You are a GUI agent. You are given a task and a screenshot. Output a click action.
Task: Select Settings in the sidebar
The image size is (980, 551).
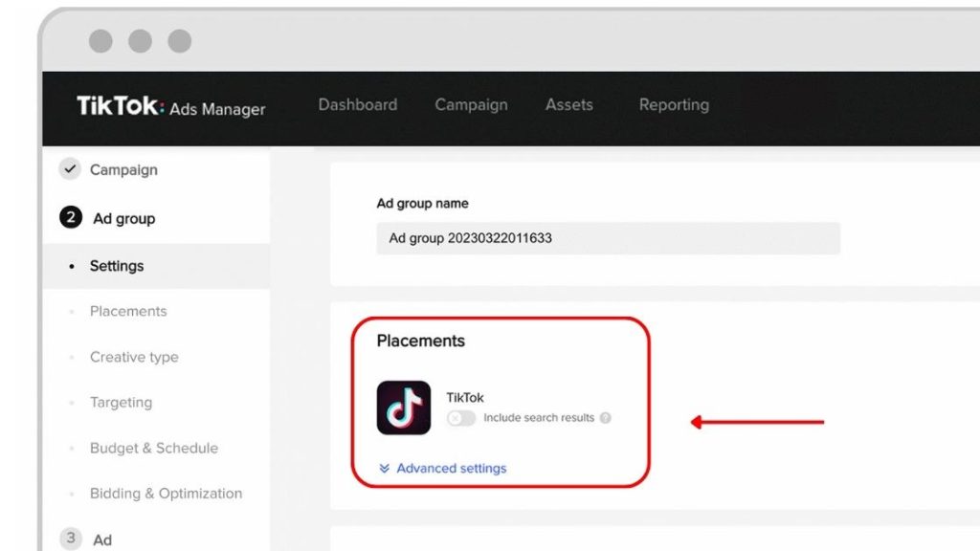[x=116, y=266]
